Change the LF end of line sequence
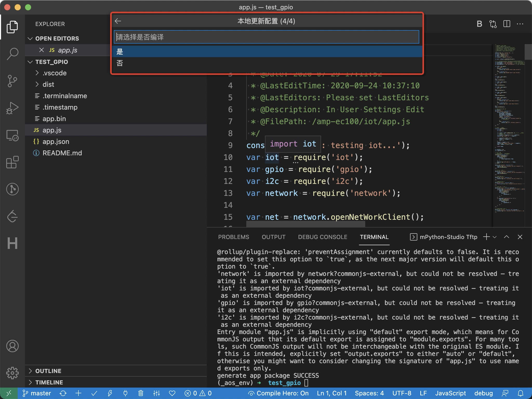 pyautogui.click(x=423, y=393)
